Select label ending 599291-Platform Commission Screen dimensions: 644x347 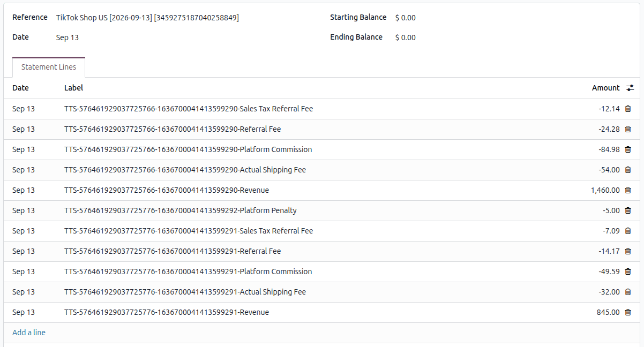[188, 271]
